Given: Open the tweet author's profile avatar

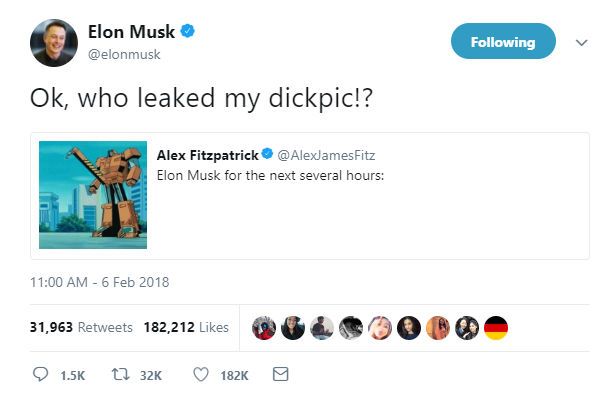Looking at the screenshot, I should (x=53, y=43).
